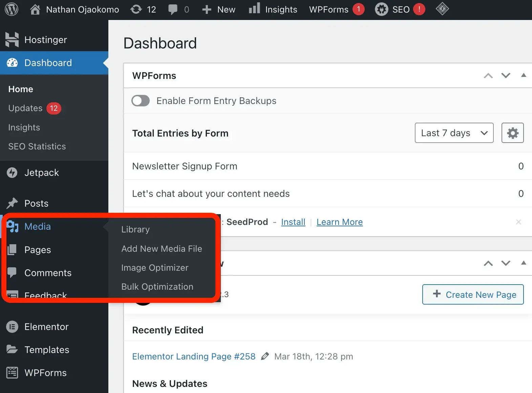Viewport: 532px width, 393px height.
Task: Click the Total Entries by Form heading
Action: (x=180, y=133)
